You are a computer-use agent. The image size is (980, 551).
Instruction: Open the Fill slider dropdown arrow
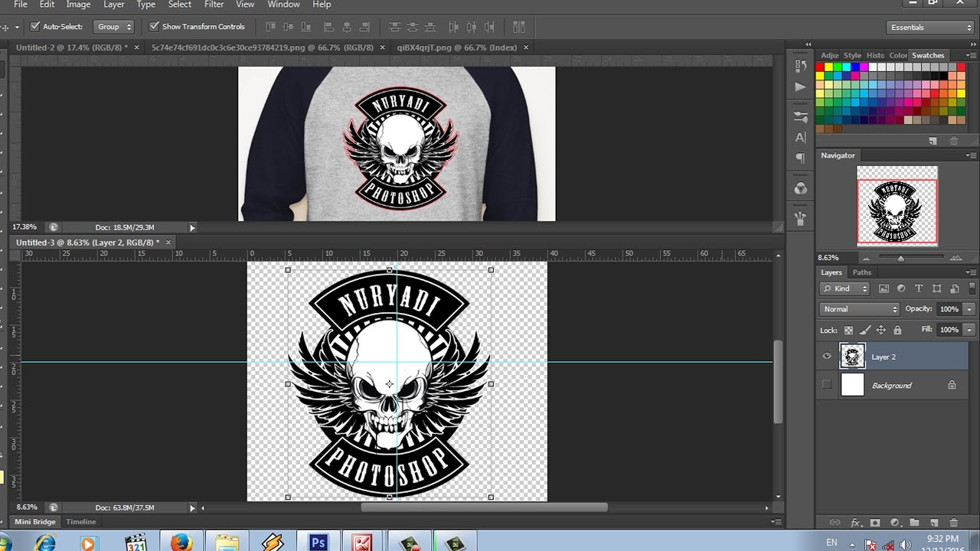tap(969, 330)
